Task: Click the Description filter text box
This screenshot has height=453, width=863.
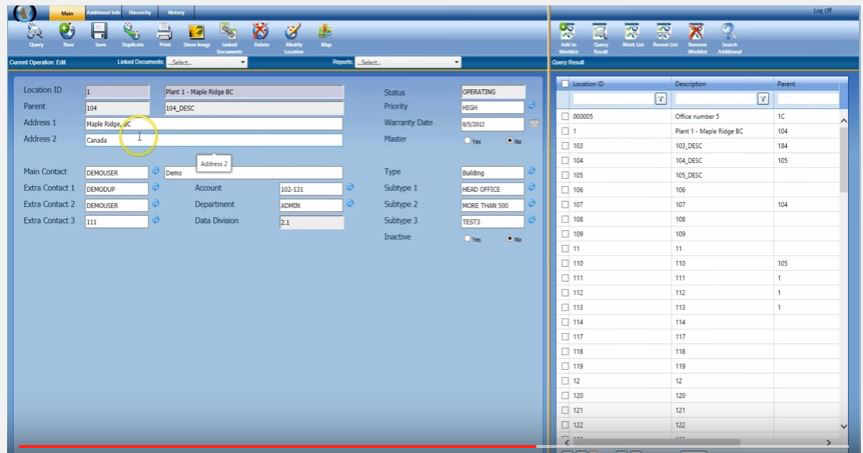Action: click(x=715, y=99)
